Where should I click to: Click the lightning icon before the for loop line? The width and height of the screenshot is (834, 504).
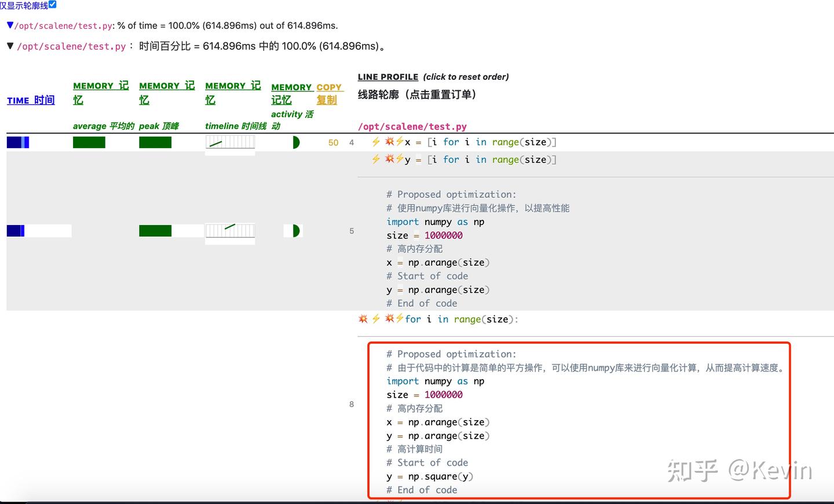tap(375, 319)
